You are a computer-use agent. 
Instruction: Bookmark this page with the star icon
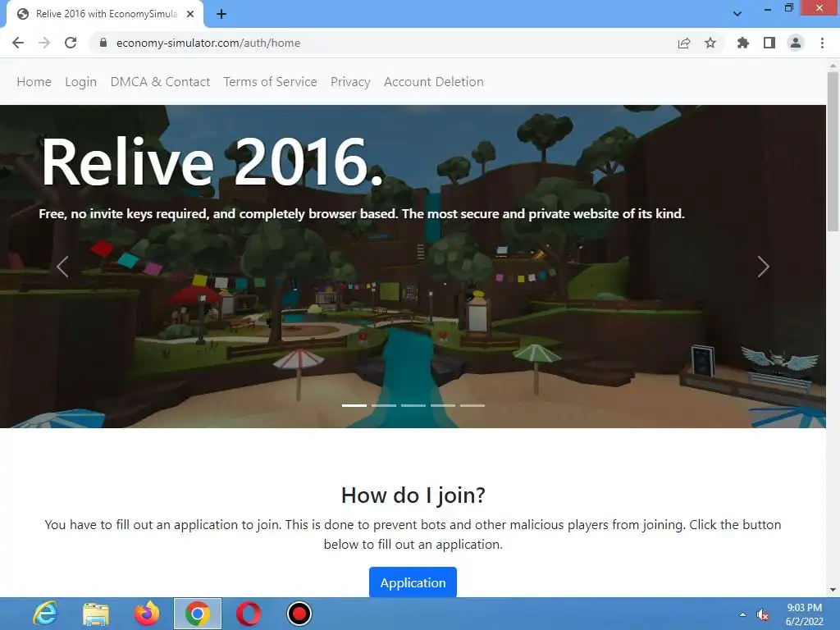[x=710, y=43]
